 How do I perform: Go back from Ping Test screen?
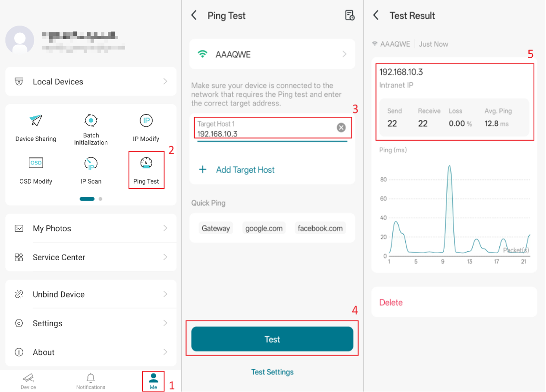[x=194, y=16]
